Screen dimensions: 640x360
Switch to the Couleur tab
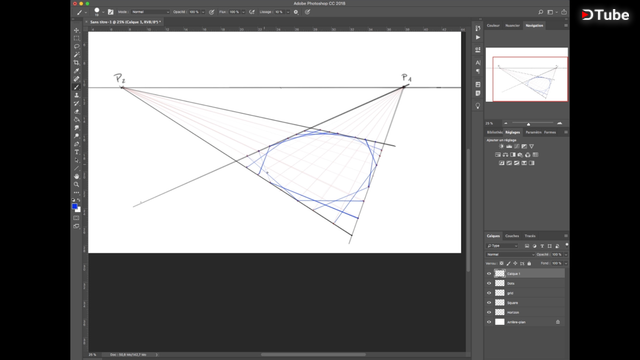point(493,25)
